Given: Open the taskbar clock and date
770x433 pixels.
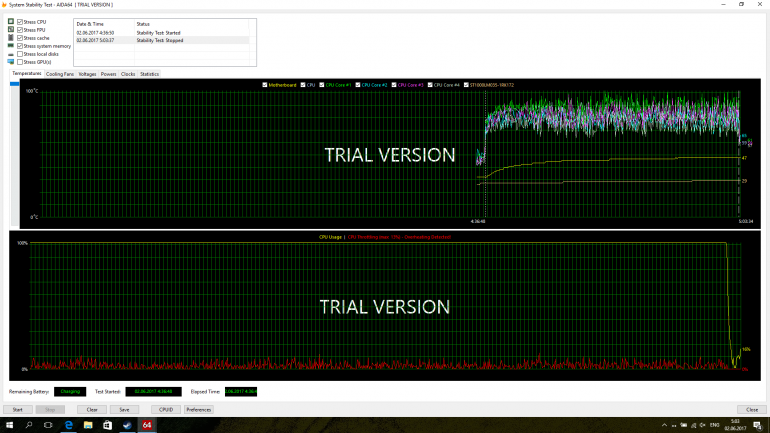Looking at the screenshot, I should pyautogui.click(x=735, y=425).
